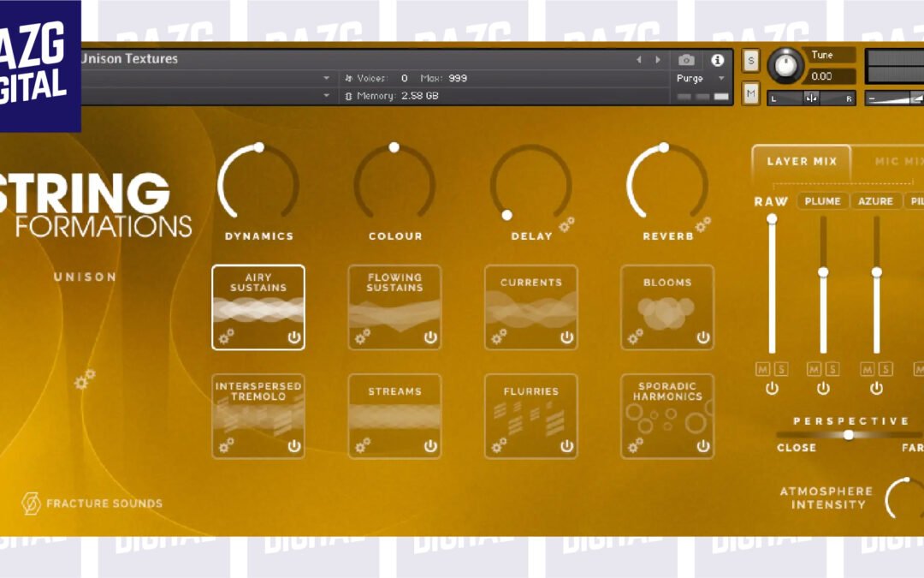Click the AZURE layer volume slider
The image size is (924, 578).
(x=877, y=285)
